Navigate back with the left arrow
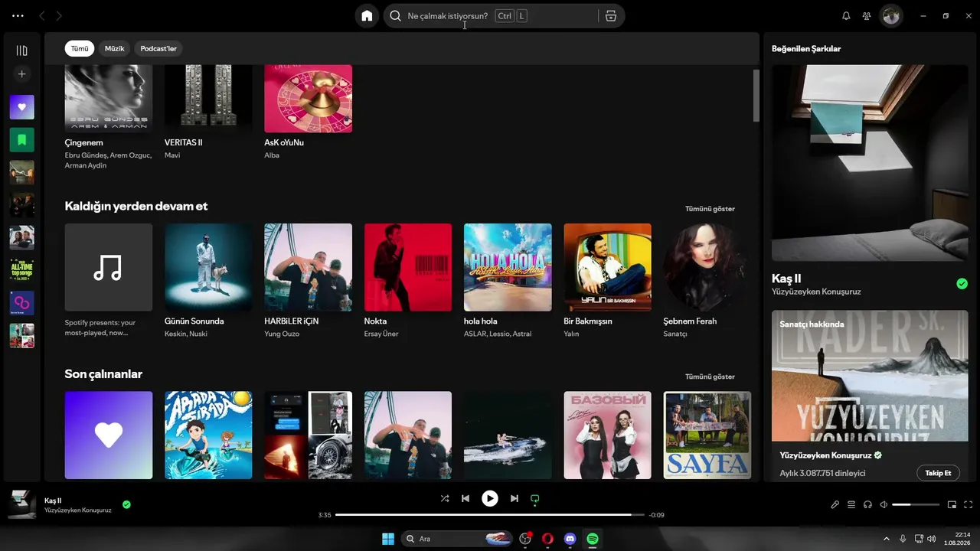This screenshot has width=980, height=551. click(x=42, y=16)
